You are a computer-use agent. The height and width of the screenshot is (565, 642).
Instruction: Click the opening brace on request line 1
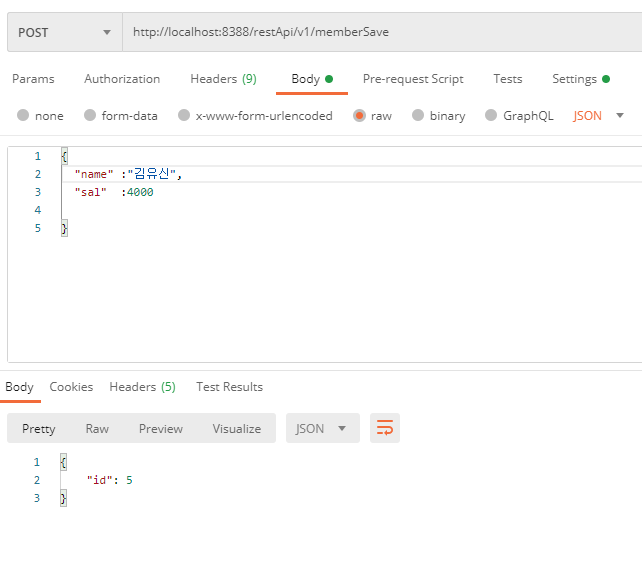coord(64,156)
